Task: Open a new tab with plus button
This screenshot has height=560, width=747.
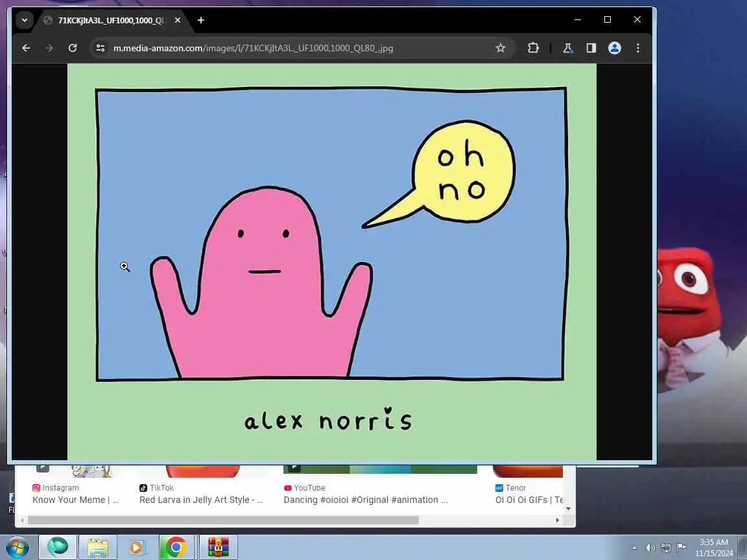Action: pyautogui.click(x=201, y=21)
